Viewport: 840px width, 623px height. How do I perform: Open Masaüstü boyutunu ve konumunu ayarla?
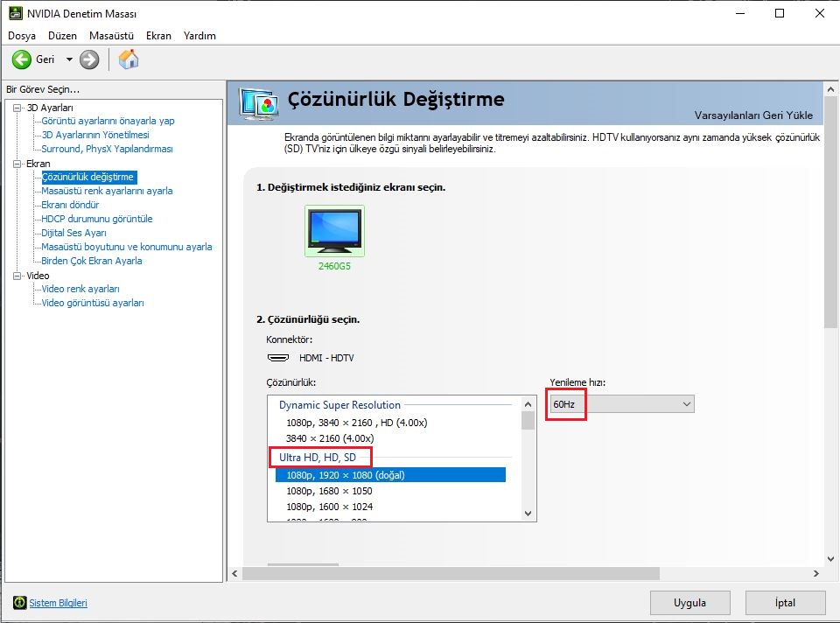[127, 247]
